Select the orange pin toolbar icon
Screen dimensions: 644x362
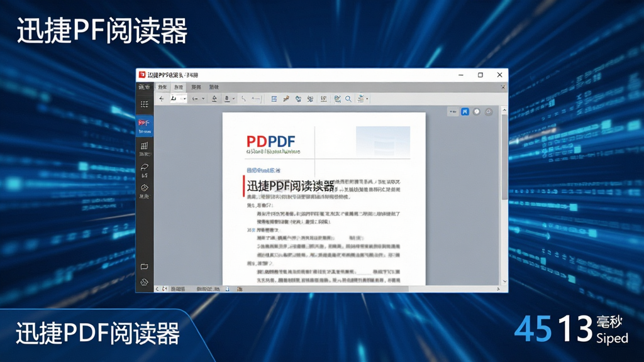[286, 99]
